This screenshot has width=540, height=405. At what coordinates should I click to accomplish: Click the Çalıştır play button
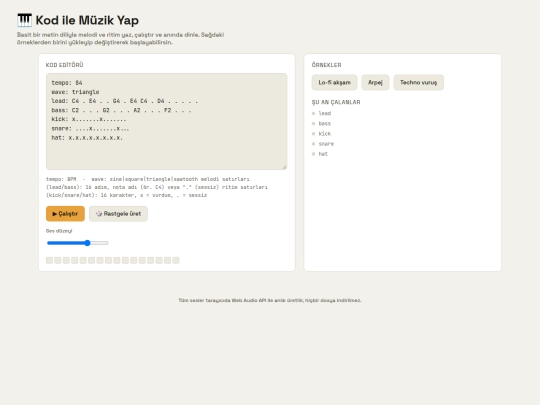(65, 214)
